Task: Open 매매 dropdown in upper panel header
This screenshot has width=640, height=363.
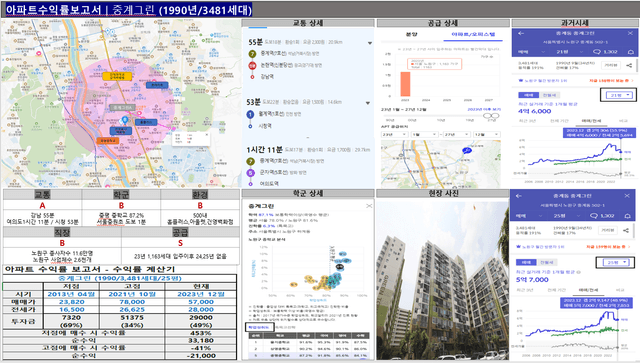Action: 531,52
